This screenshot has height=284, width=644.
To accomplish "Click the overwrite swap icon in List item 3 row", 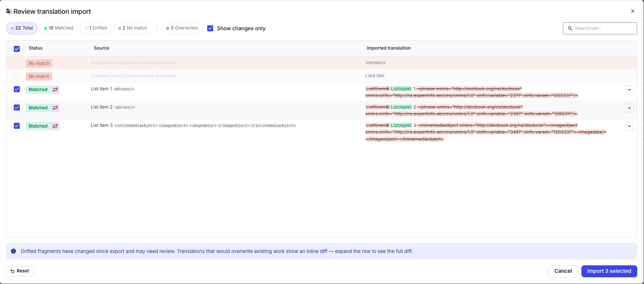I will coord(55,126).
